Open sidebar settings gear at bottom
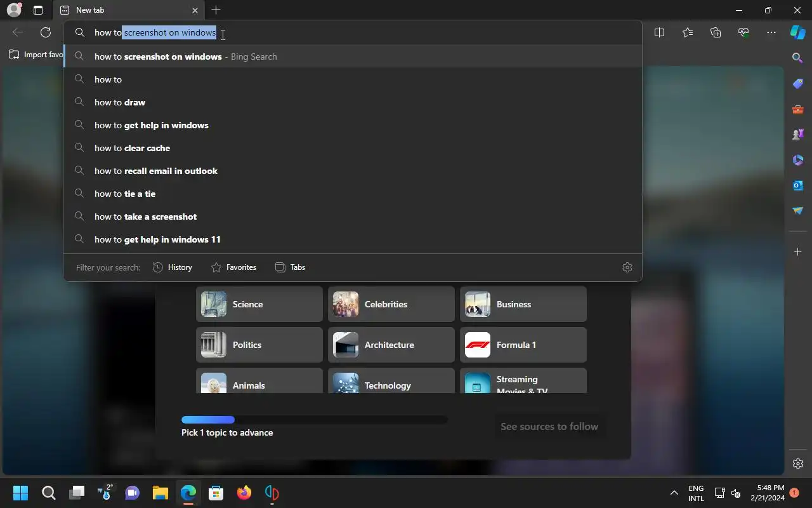Screen dimensions: 812x508 coord(798,464)
